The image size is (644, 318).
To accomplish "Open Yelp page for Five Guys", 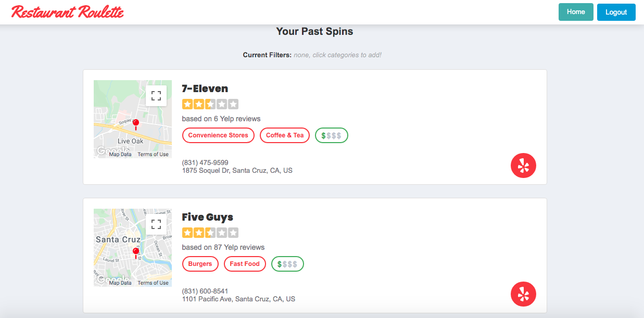I will (x=523, y=295).
